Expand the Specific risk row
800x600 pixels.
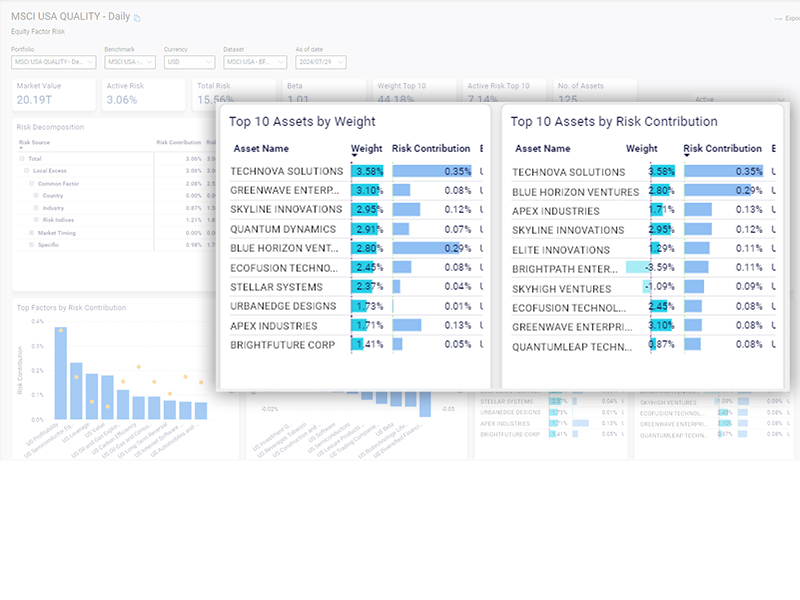pyautogui.click(x=31, y=244)
